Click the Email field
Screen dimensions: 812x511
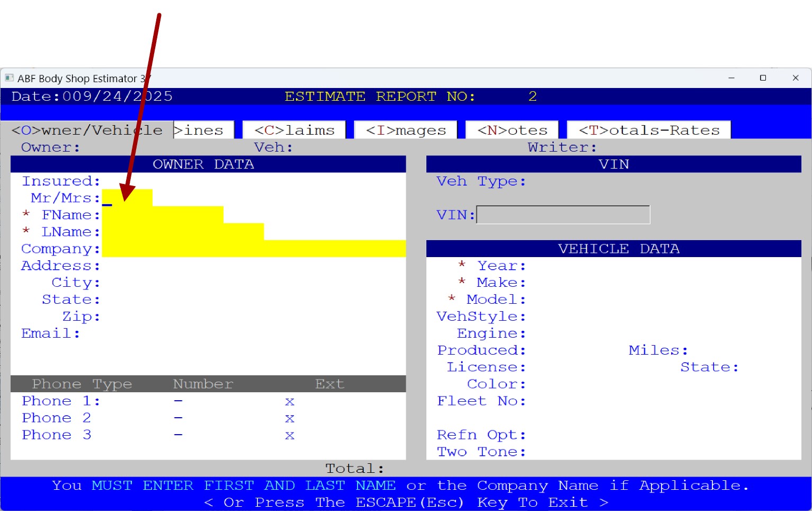[x=212, y=333]
